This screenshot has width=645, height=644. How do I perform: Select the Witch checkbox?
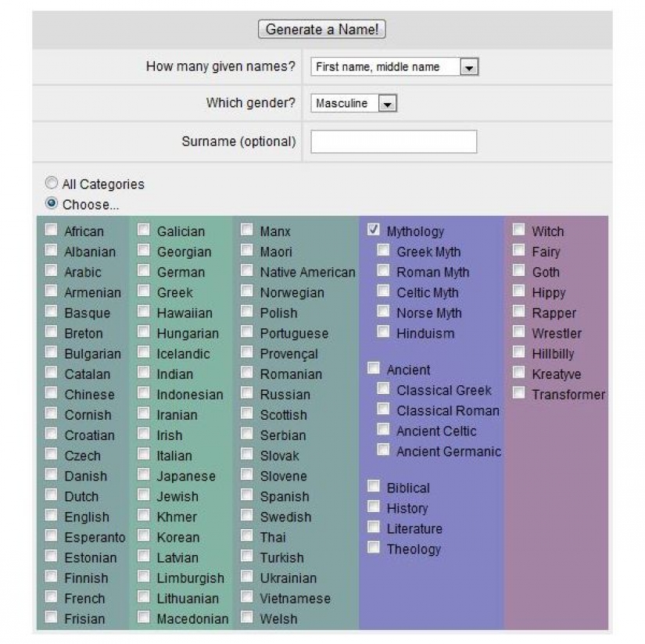click(519, 230)
